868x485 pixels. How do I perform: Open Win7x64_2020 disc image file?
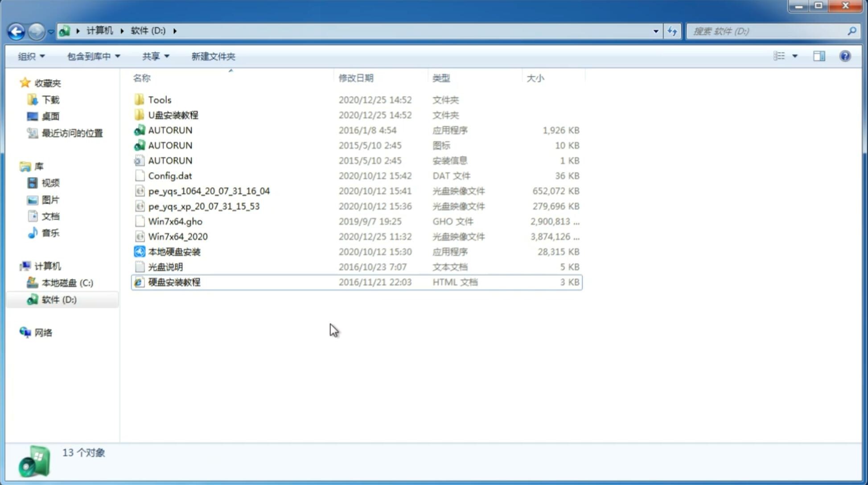point(178,237)
